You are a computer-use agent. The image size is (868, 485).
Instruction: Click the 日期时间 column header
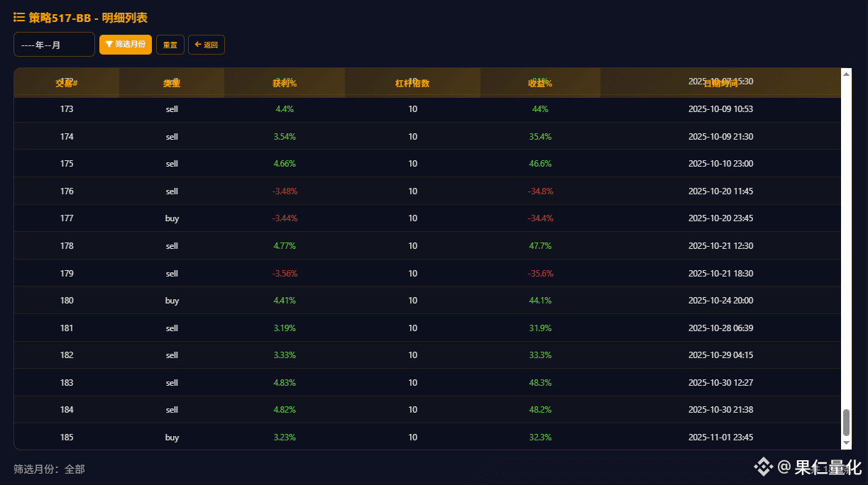720,82
